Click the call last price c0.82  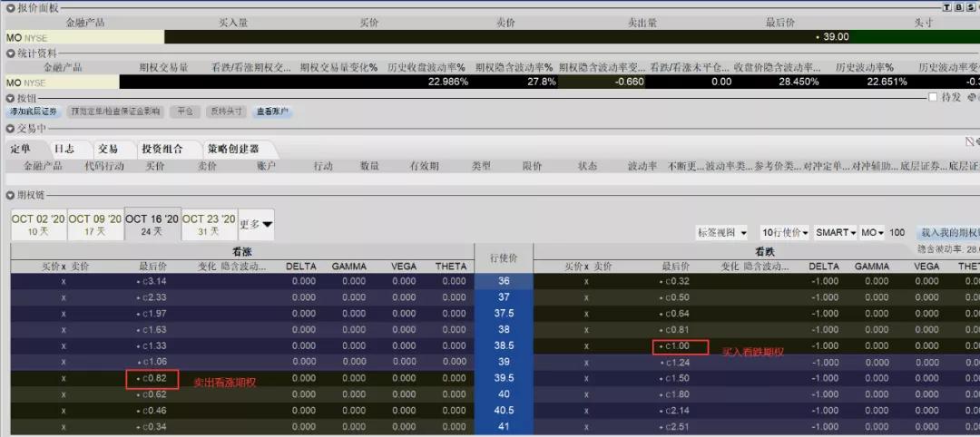153,378
